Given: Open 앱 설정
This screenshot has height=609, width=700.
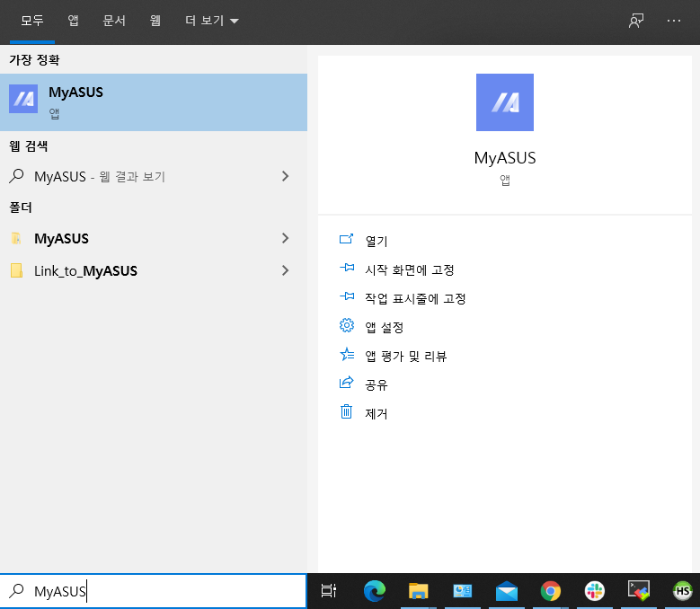Looking at the screenshot, I should click(384, 327).
